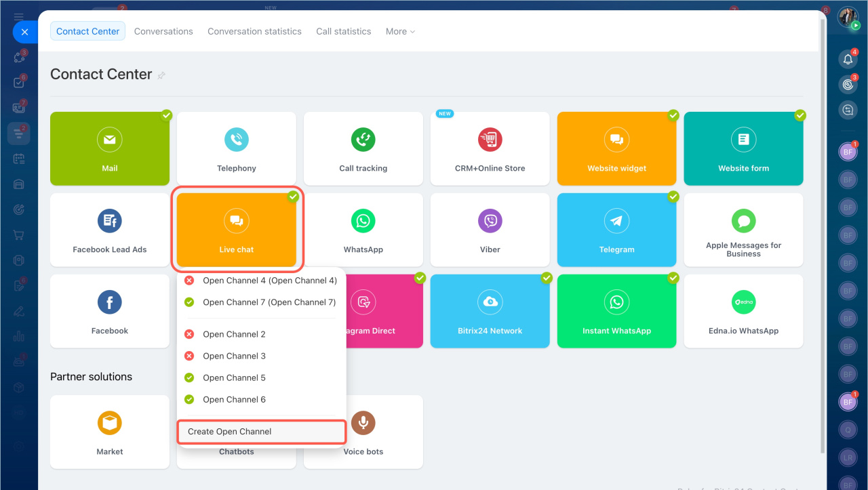
Task: Open the Telephony tile
Action: point(236,148)
